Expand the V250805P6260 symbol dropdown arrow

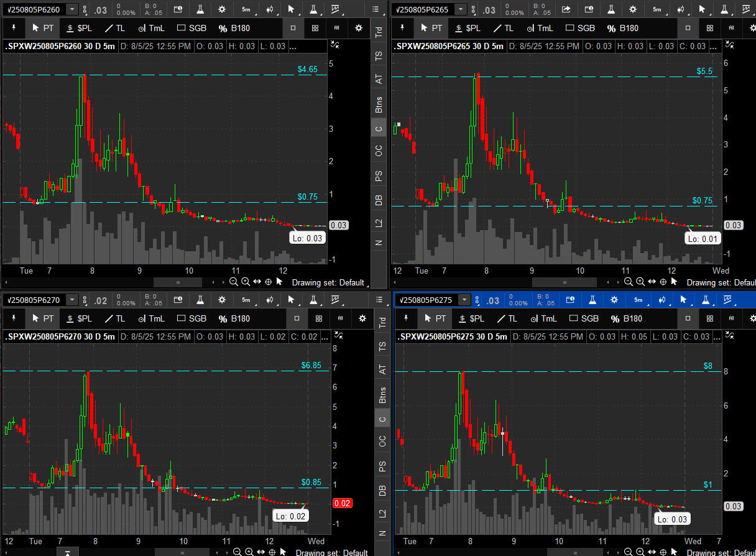(72, 9)
